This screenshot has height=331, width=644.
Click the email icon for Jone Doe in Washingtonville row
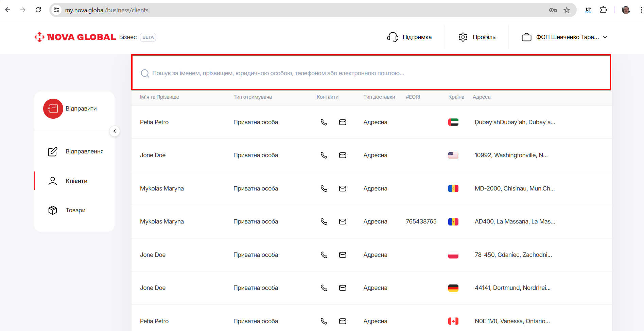tap(343, 155)
